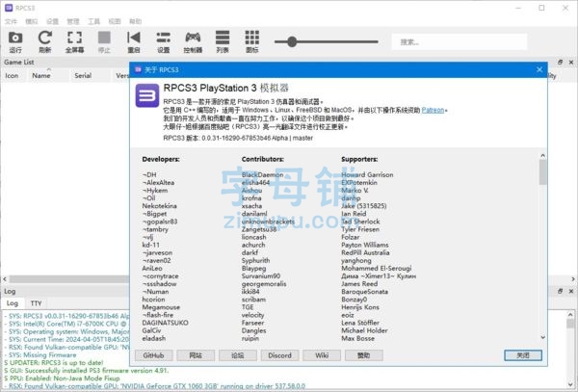Image resolution: width=578 pixels, height=392 pixels.
Task: Open the 视图 menu
Action: 115,21
